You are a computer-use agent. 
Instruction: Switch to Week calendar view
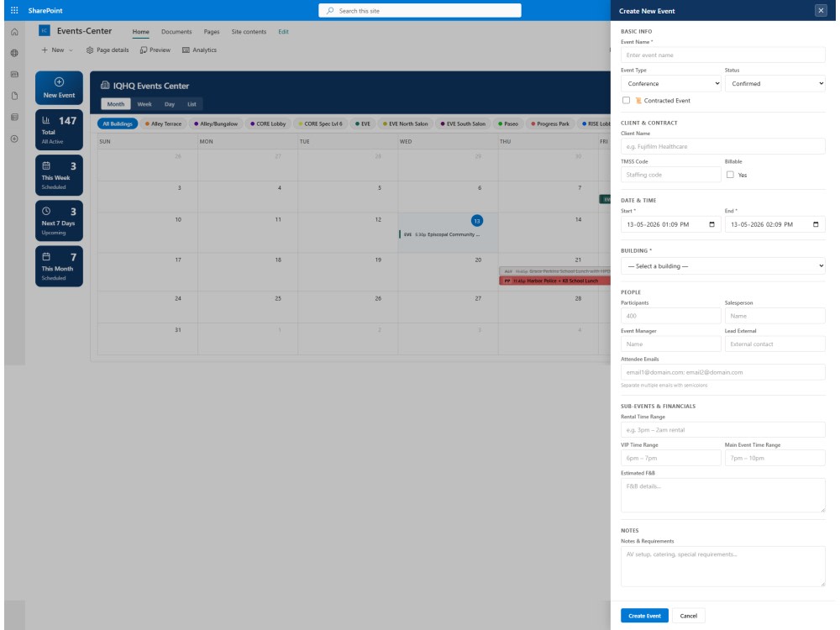[144, 104]
